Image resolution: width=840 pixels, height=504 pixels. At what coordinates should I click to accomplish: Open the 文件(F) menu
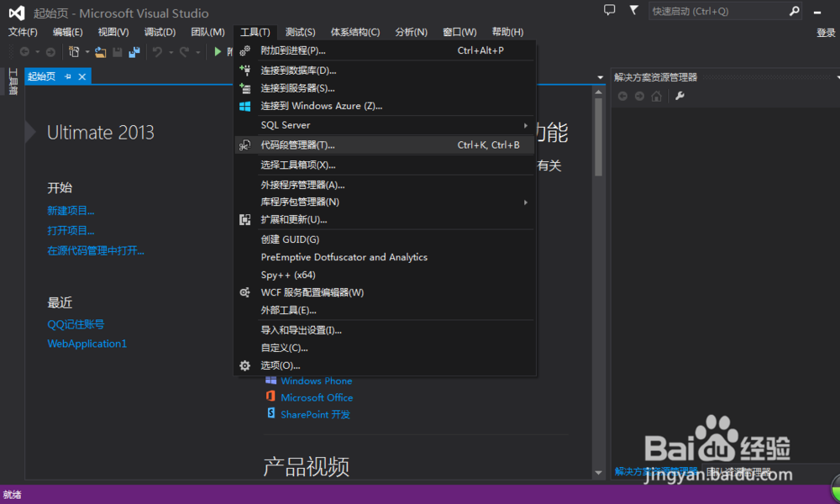tap(23, 32)
